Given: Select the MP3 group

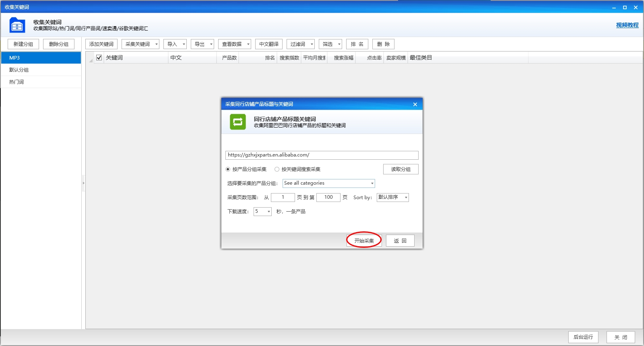Looking at the screenshot, I should [41, 58].
